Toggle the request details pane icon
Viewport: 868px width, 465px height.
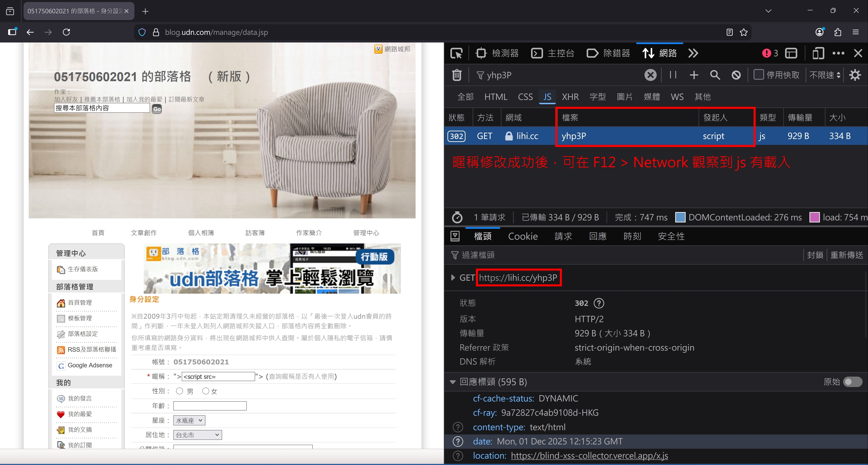[x=455, y=236]
